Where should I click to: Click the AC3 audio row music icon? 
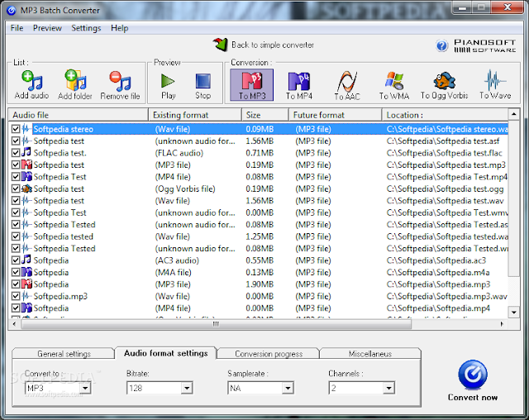(x=26, y=260)
